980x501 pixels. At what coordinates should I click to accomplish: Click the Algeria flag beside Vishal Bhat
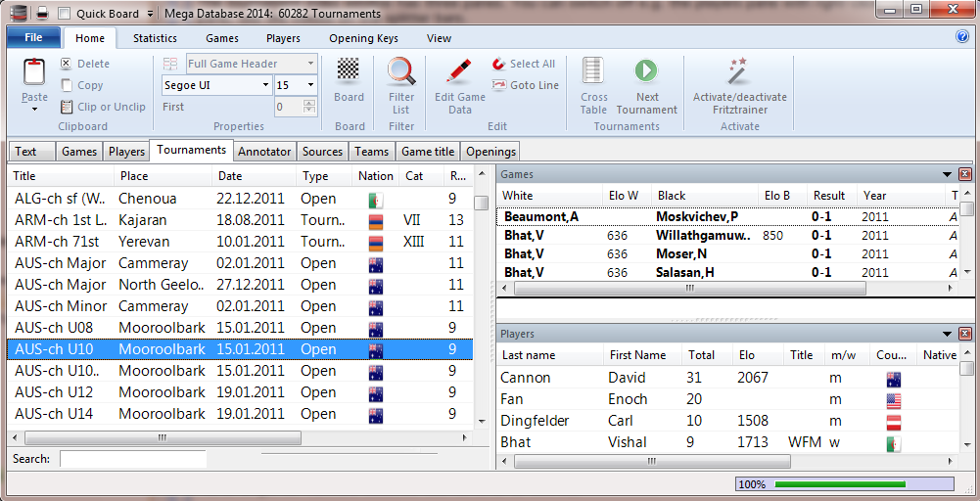[x=894, y=443]
